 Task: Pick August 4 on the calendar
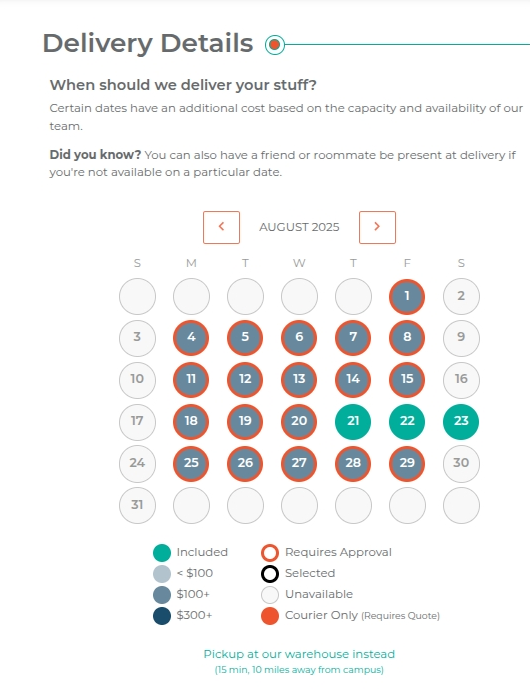click(191, 338)
